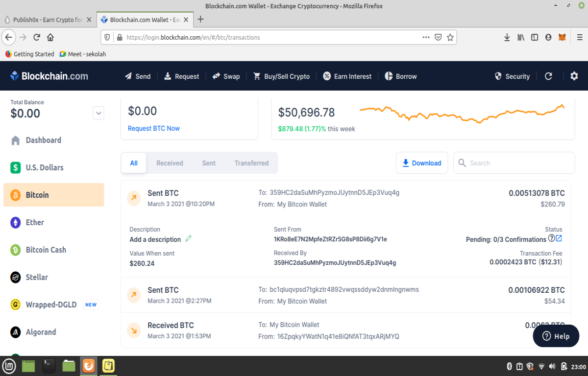
Task: Open sticky notes taskbar app
Action: (x=108, y=366)
